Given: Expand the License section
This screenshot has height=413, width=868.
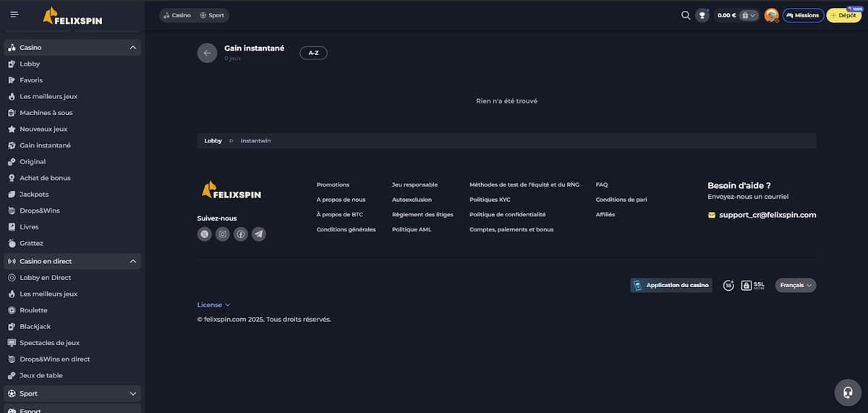Looking at the screenshot, I should pyautogui.click(x=213, y=305).
